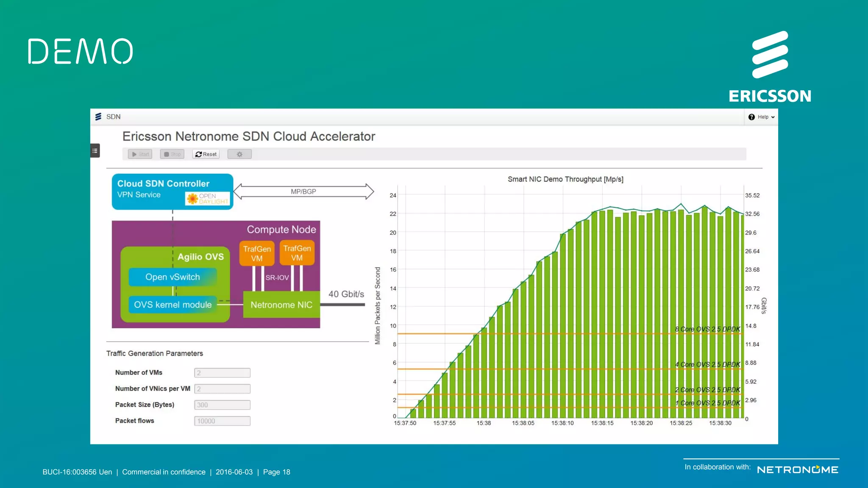
Task: Click the OpenDaylight logo in controller box
Action: point(208,198)
